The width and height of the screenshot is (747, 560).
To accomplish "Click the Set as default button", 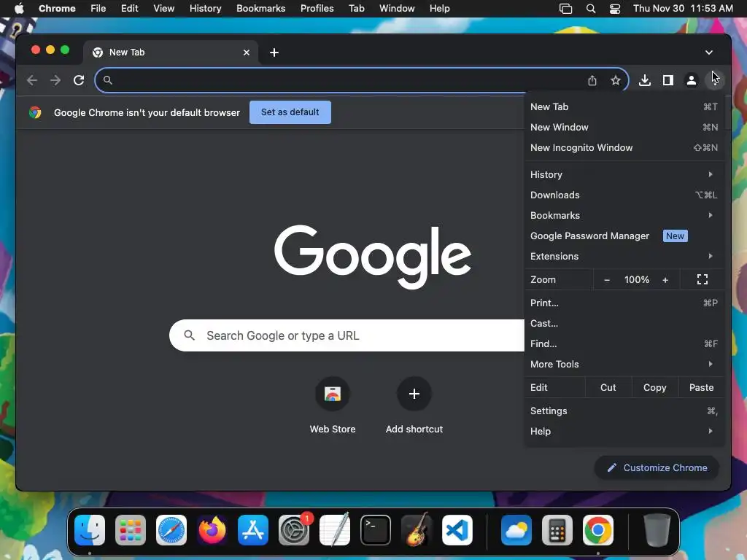I will click(x=290, y=112).
